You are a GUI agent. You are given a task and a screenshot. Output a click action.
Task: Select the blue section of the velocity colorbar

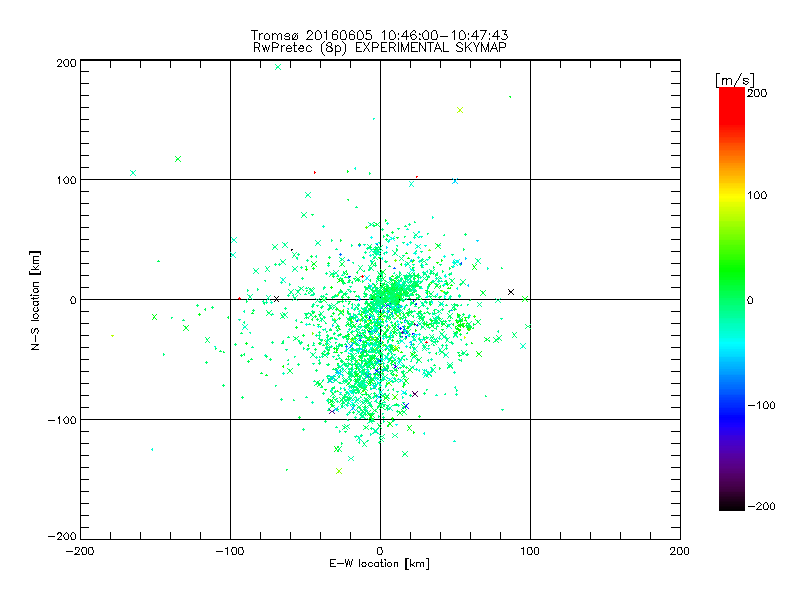click(731, 405)
